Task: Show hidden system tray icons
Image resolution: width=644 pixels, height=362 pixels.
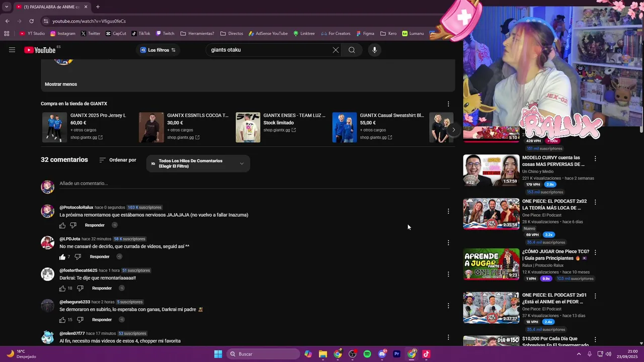Action: 579,354
